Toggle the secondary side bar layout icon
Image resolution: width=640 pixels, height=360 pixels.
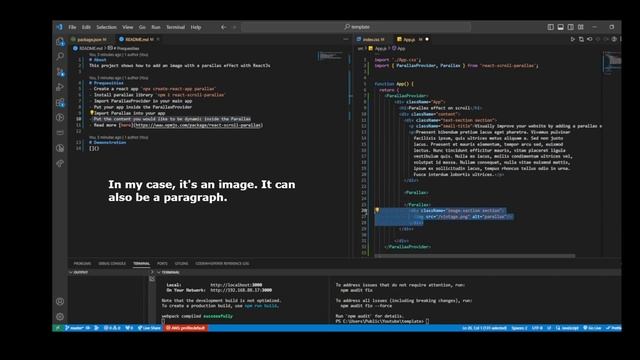pyautogui.click(x=571, y=27)
